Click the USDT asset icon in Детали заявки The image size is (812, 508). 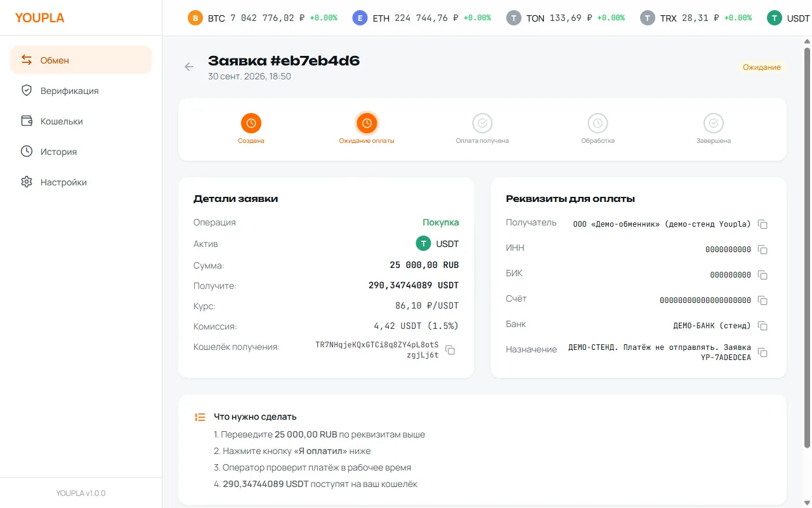[x=423, y=243]
